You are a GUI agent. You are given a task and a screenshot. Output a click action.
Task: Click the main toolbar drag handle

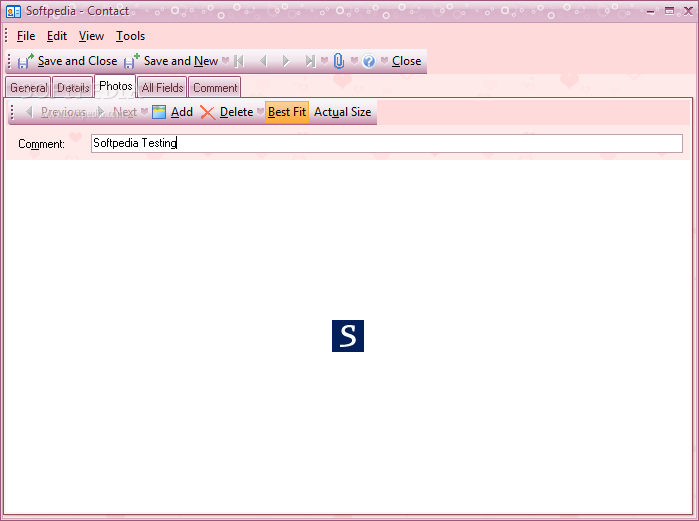point(9,61)
